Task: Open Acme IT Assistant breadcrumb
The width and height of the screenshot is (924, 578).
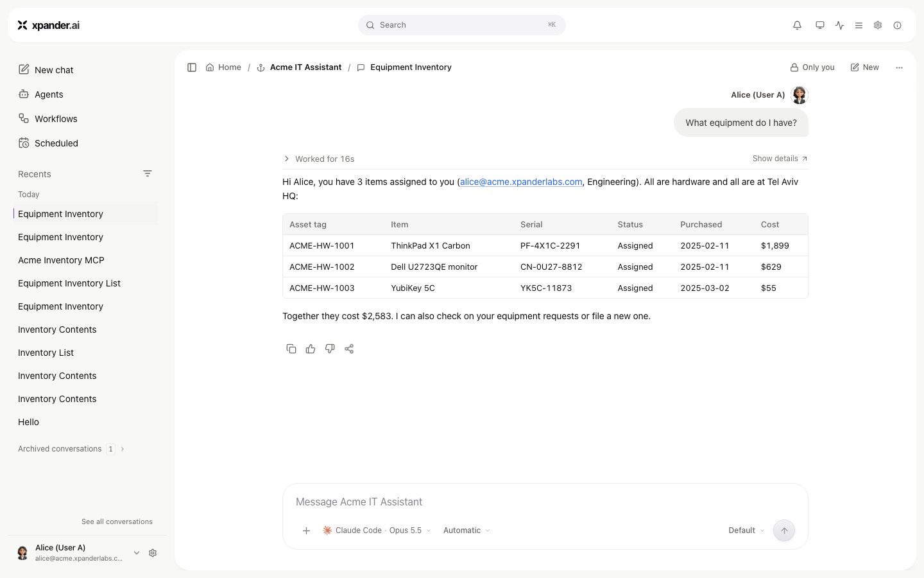Action: click(299, 67)
